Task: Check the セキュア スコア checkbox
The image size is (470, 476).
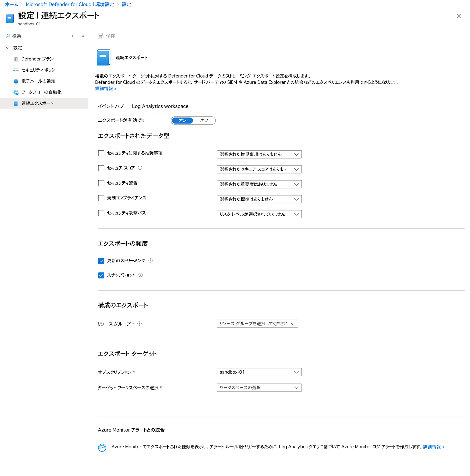Action: (x=101, y=168)
